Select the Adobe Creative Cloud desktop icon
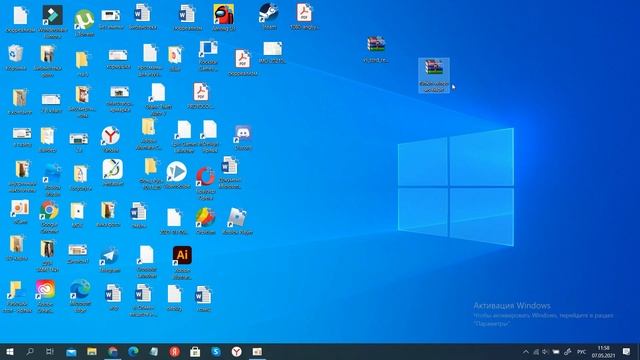Viewport: 640px width, 360px height. coord(45,296)
